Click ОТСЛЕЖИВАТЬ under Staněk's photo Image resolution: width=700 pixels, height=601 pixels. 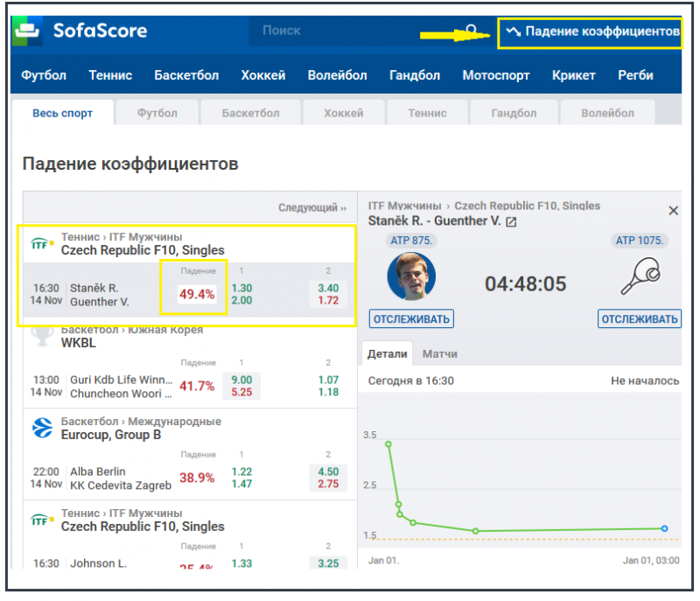[x=411, y=319]
